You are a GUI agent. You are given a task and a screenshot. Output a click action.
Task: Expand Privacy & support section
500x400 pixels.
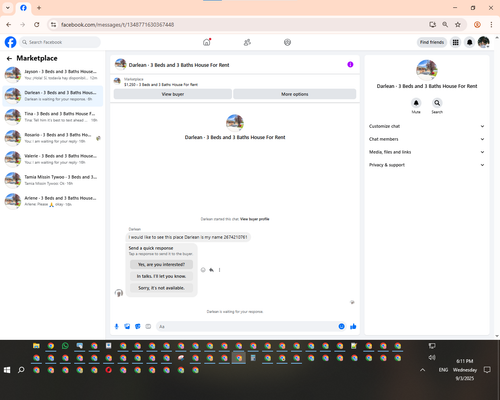(x=427, y=165)
